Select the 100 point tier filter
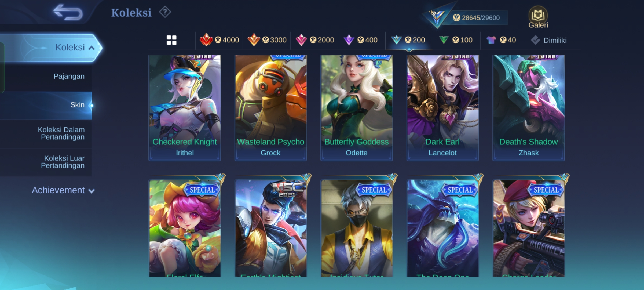This screenshot has height=290, width=644. (456, 40)
